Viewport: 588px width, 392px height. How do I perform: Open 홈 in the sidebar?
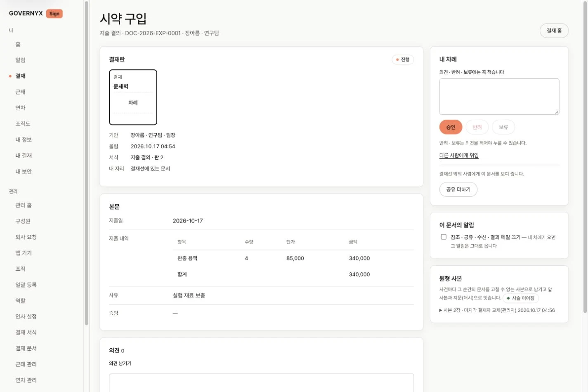tap(18, 44)
